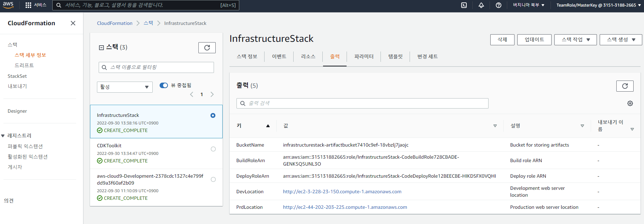The width and height of the screenshot is (644, 224).
Task: Click the InfrastructureStack CREATE_COMPLETE status icon
Action: coord(100,130)
